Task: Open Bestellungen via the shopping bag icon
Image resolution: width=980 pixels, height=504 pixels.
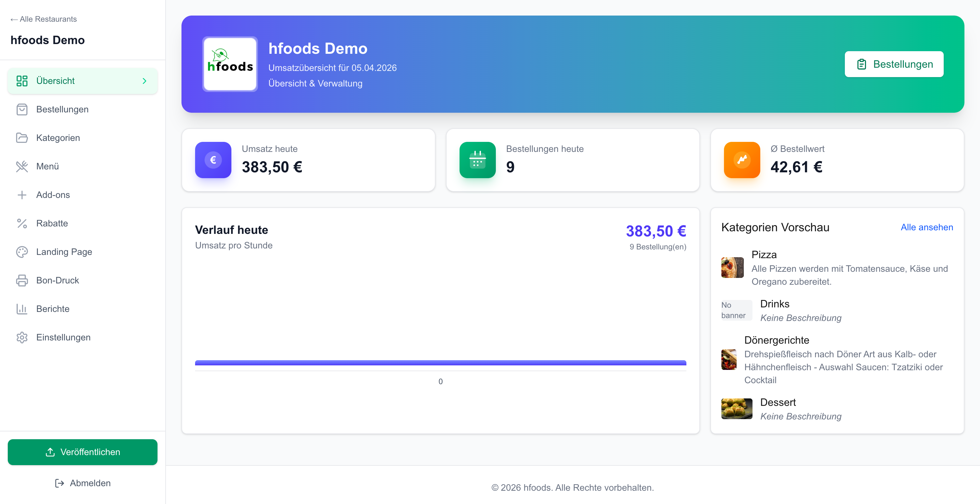Action: coord(22,109)
